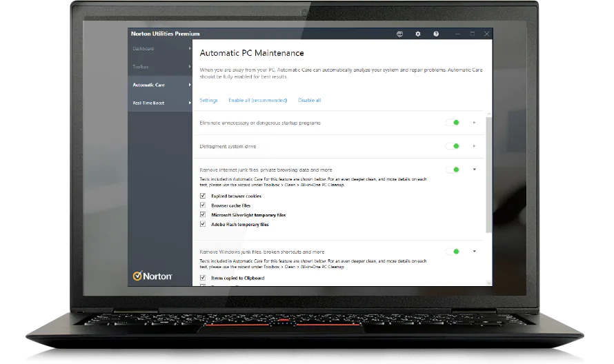Expand Defragment system drive details arrow
This screenshot has height=364, width=614.
pyautogui.click(x=474, y=146)
